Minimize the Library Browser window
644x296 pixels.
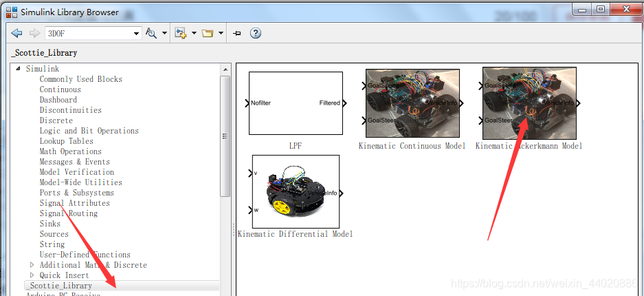click(x=582, y=9)
